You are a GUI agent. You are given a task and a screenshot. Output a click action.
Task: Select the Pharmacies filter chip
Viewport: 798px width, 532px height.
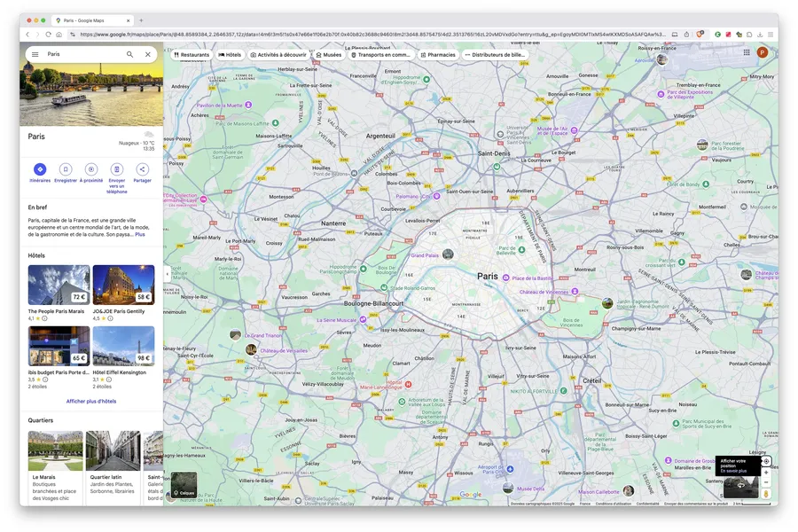[x=438, y=54]
